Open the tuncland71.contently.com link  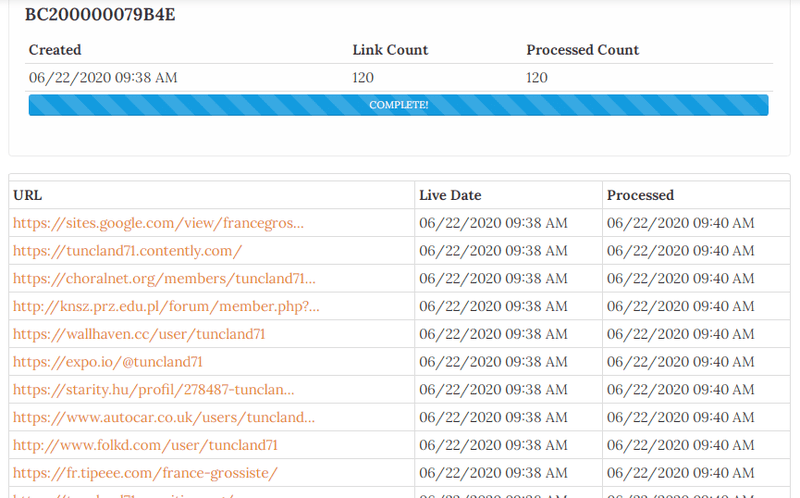tap(128, 251)
